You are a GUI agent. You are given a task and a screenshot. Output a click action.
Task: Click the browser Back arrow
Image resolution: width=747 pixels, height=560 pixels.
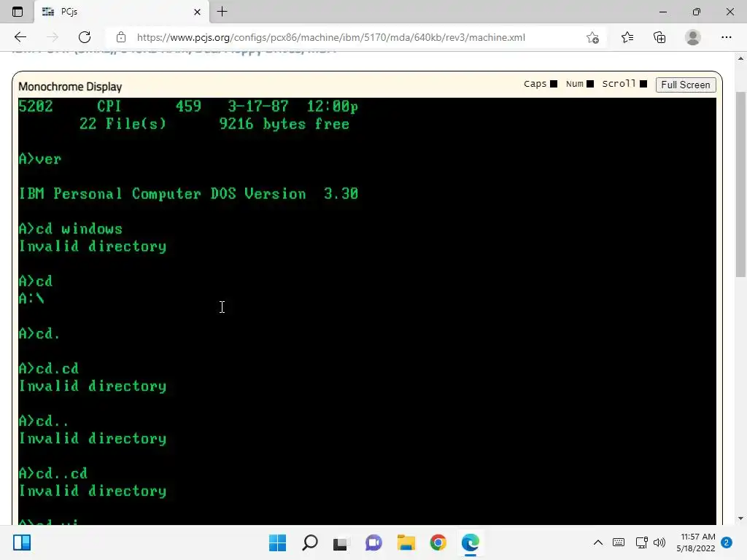pos(20,37)
